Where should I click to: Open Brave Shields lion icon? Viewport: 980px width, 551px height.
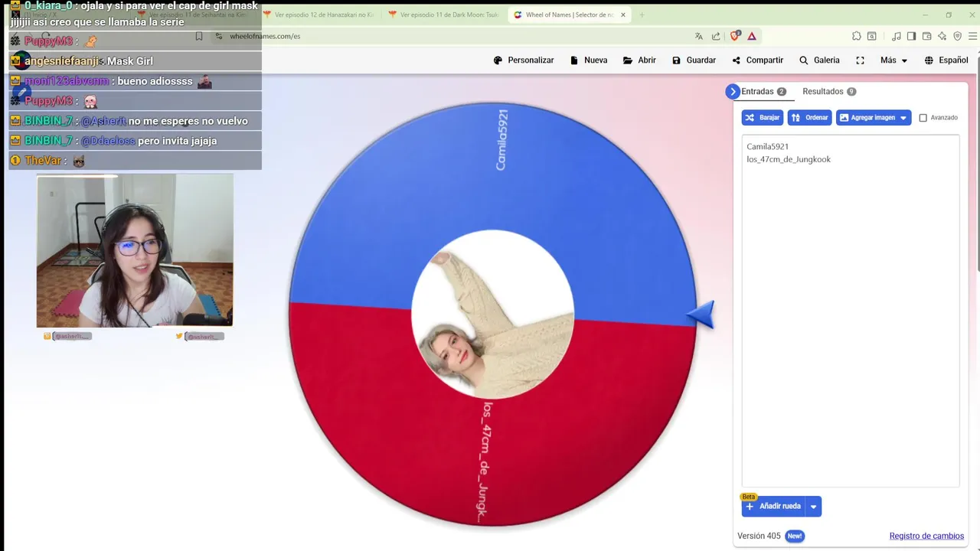(735, 36)
